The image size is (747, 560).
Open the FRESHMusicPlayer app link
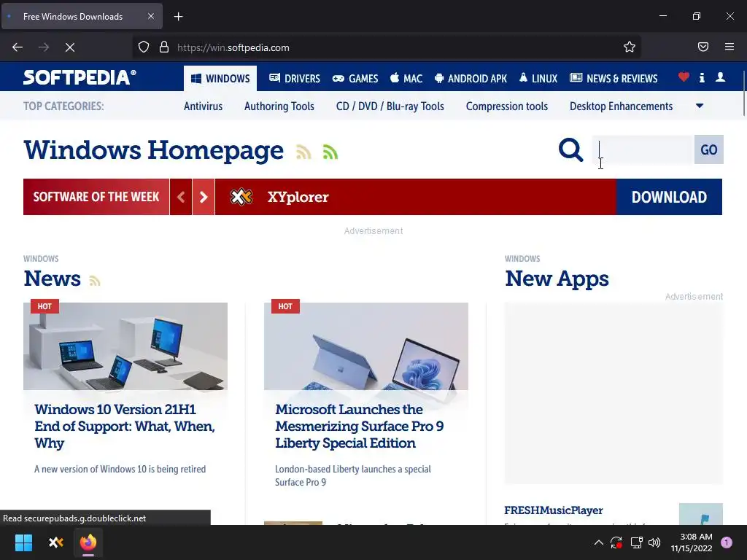554,510
